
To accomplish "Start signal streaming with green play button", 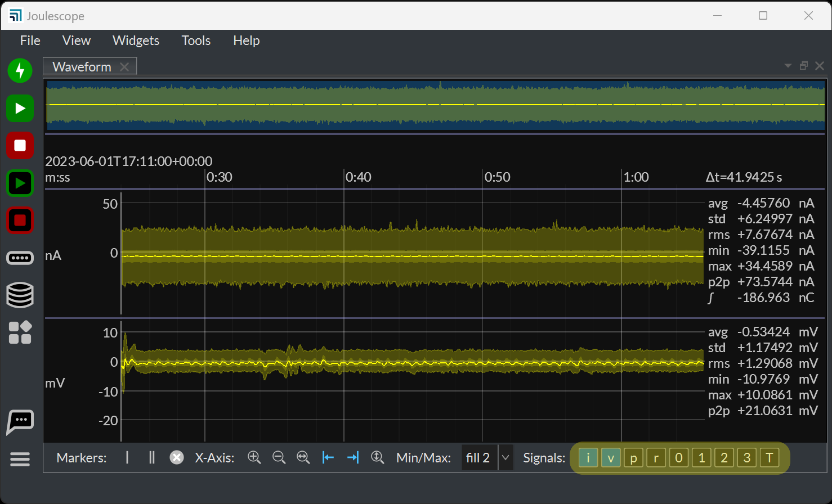I will pos(20,108).
